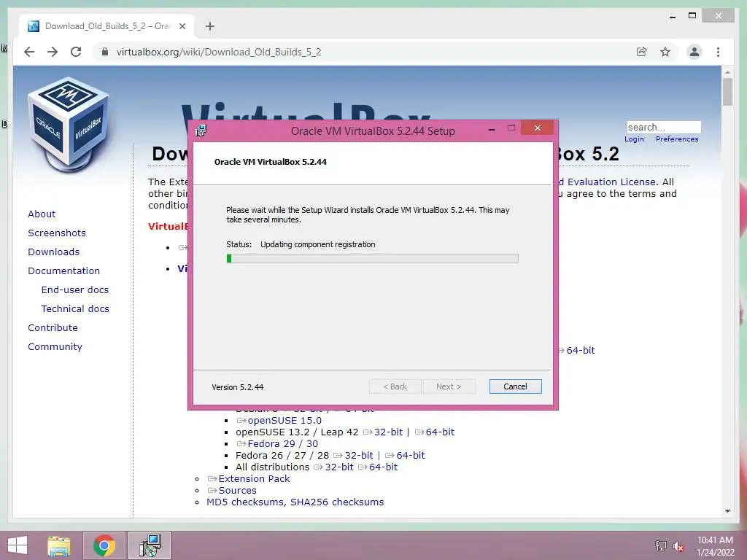
Task: Click the scrollbar up arrow
Action: click(x=727, y=72)
